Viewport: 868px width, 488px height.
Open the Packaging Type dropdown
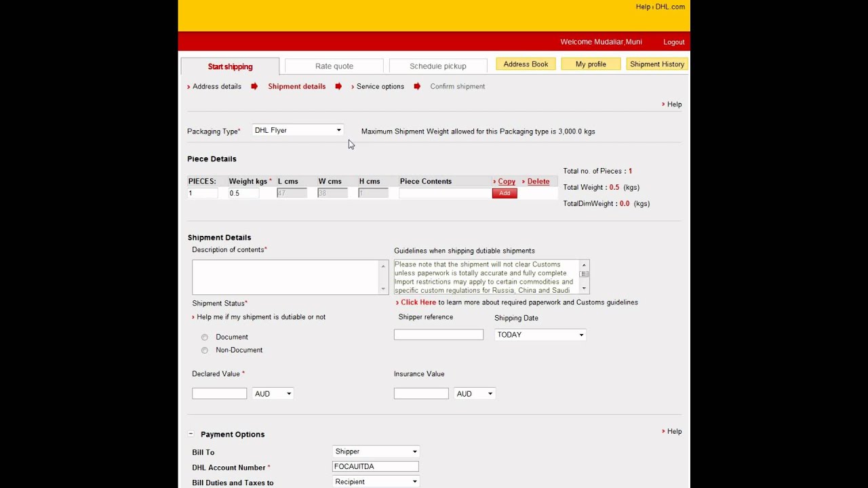[x=298, y=130]
